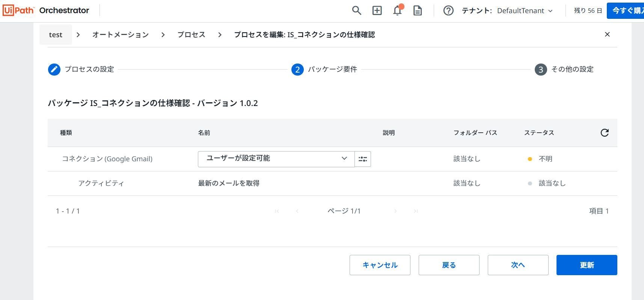Refresh the package requirements table
644x300 pixels.
click(x=605, y=133)
